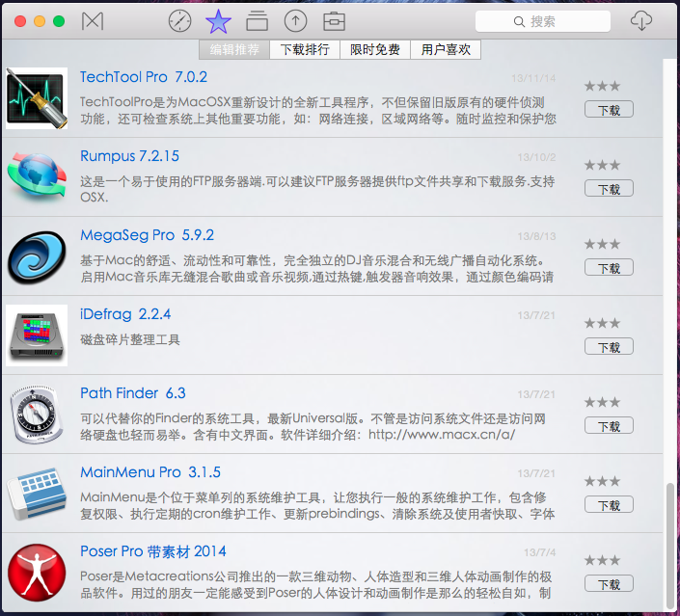Click the vertical scrollbar thumb
Screen dimensions: 680x616
pos(670,547)
